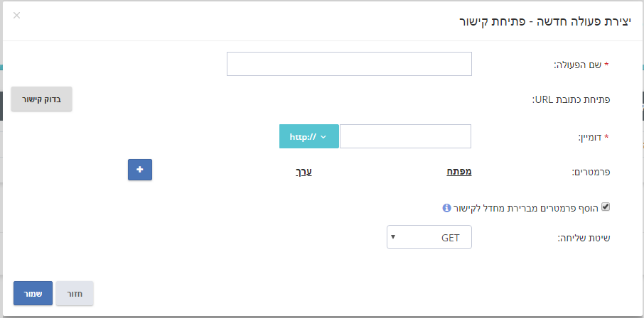Close the new action dialog with X
This screenshot has width=644, height=318.
[16, 16]
